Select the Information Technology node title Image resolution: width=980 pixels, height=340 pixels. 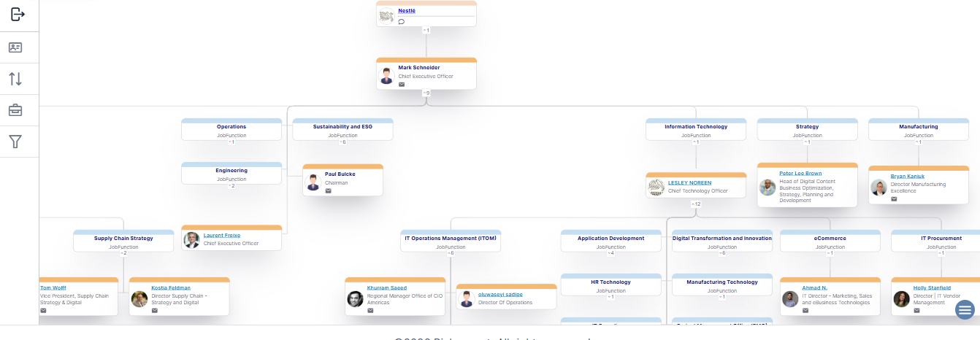696,127
